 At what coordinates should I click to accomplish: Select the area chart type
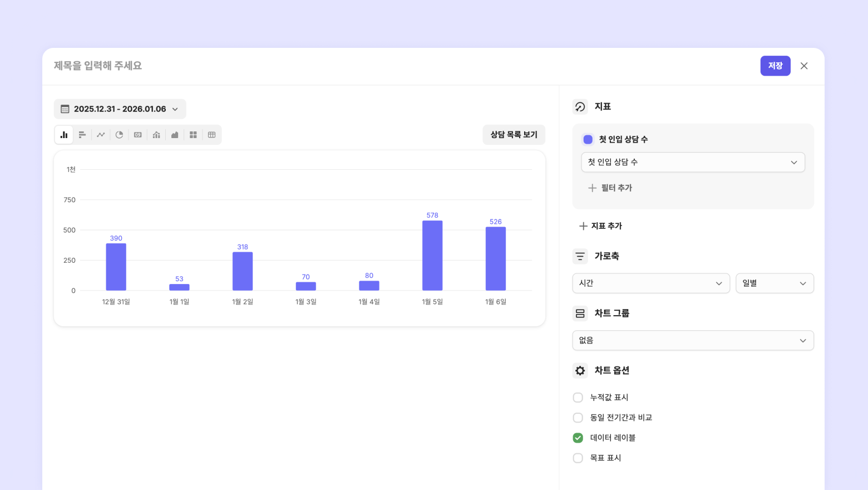pyautogui.click(x=175, y=135)
